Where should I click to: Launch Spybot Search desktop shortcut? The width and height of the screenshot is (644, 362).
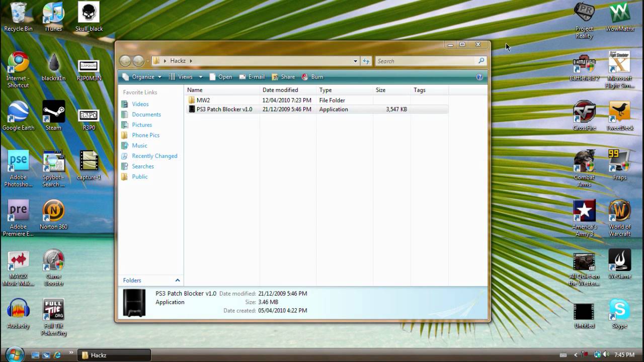53,169
